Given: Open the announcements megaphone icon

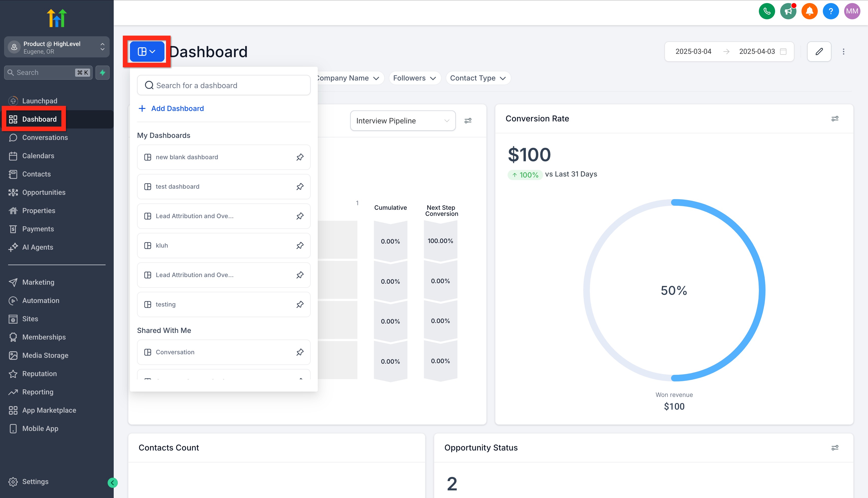Looking at the screenshot, I should click(x=788, y=12).
